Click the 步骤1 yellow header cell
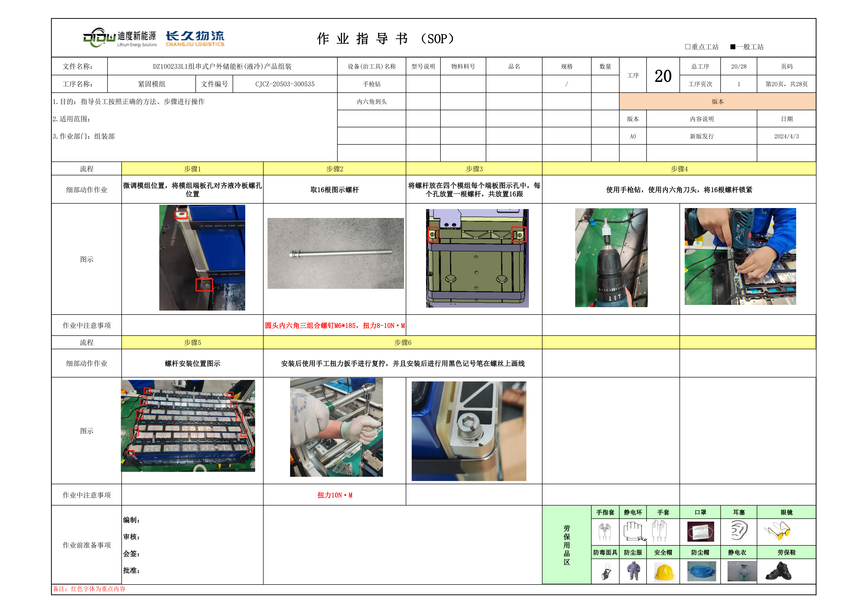The image size is (868, 614). 192,169
